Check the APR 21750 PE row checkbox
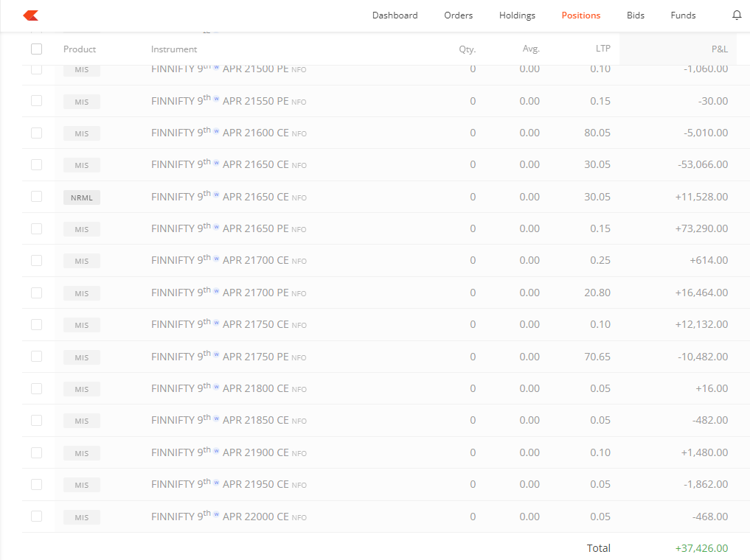Image resolution: width=750 pixels, height=560 pixels. click(36, 357)
